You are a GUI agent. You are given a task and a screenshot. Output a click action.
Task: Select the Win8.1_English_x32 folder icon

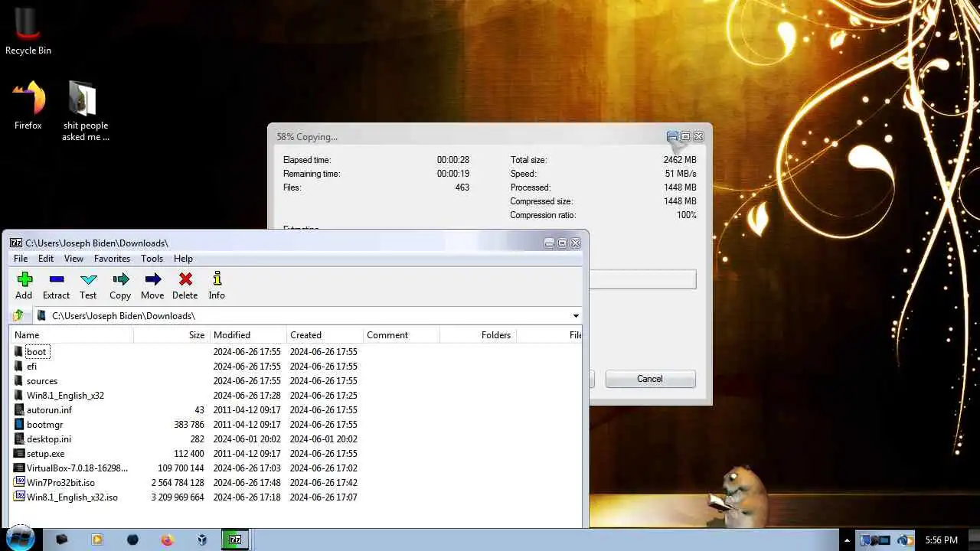19,395
